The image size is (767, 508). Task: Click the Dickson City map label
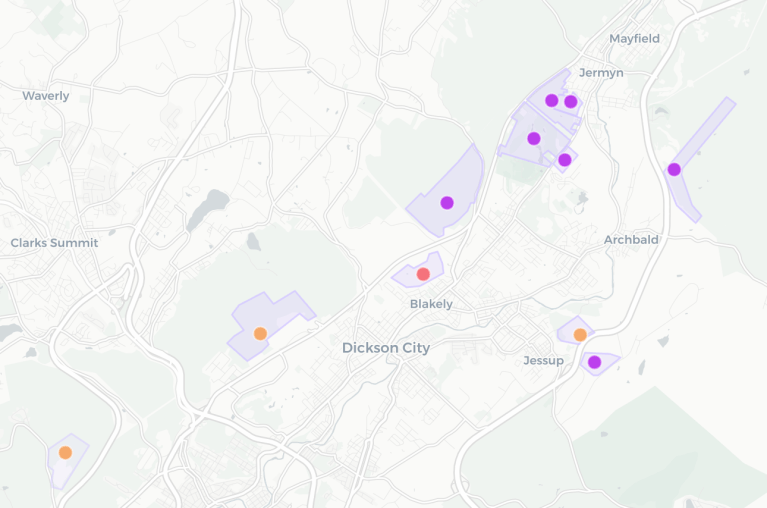point(386,348)
